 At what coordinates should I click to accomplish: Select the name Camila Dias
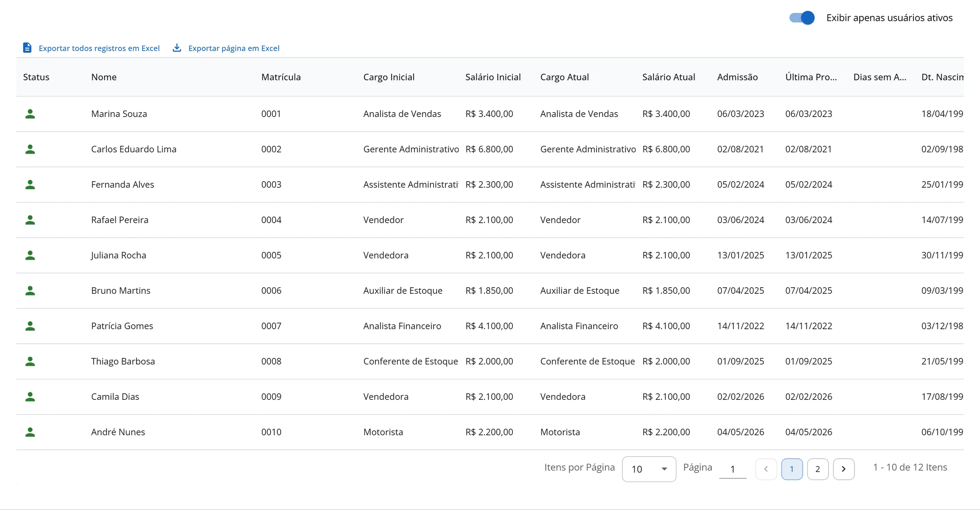point(115,397)
